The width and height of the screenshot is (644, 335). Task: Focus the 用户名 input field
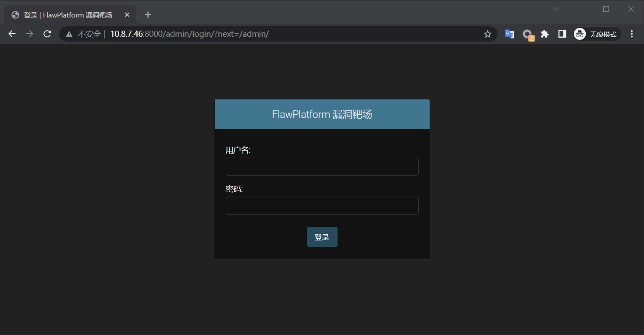(322, 167)
